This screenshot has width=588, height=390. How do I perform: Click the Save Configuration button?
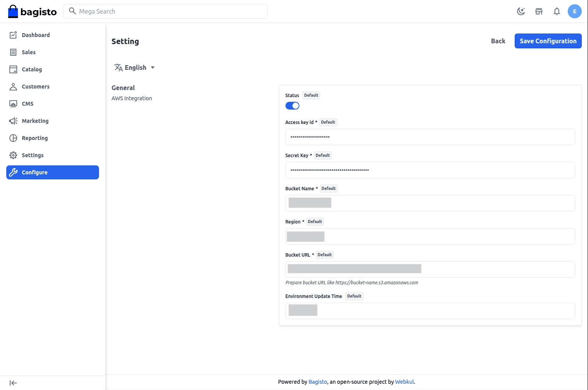click(547, 41)
